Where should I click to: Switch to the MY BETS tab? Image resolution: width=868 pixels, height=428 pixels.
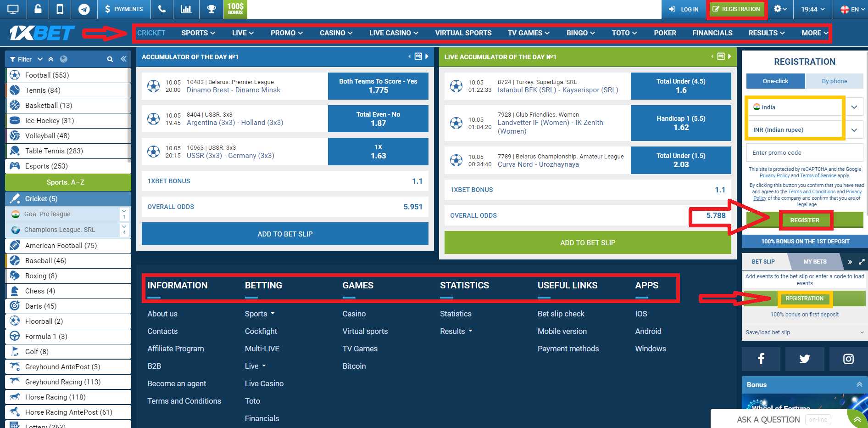[815, 262]
